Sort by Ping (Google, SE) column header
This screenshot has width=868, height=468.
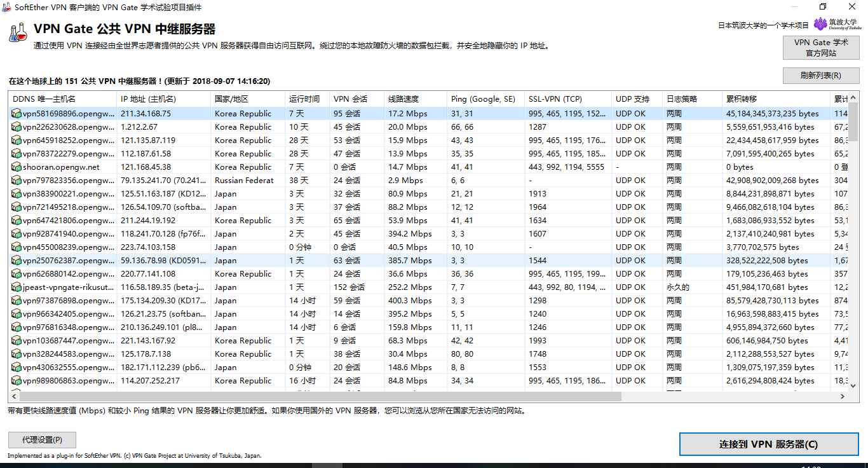pyautogui.click(x=485, y=99)
